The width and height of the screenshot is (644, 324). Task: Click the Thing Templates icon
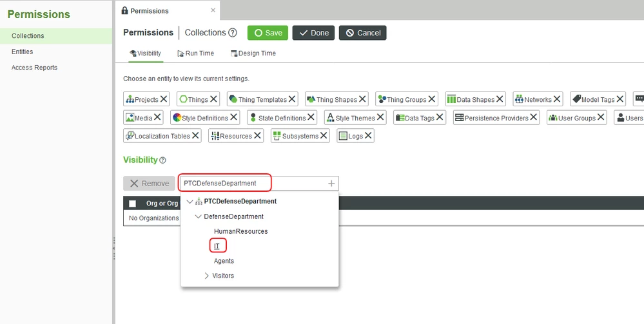(233, 99)
